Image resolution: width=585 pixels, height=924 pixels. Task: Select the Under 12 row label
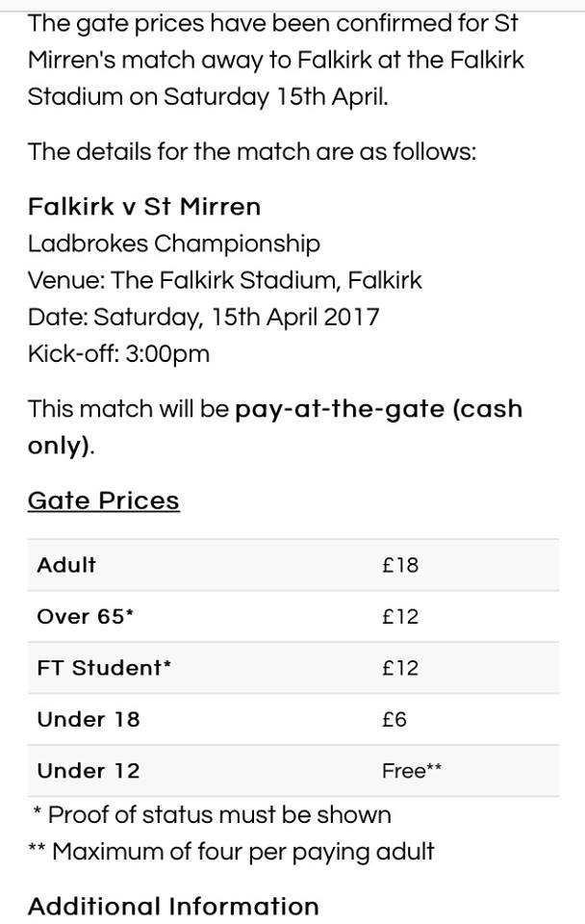tap(89, 771)
